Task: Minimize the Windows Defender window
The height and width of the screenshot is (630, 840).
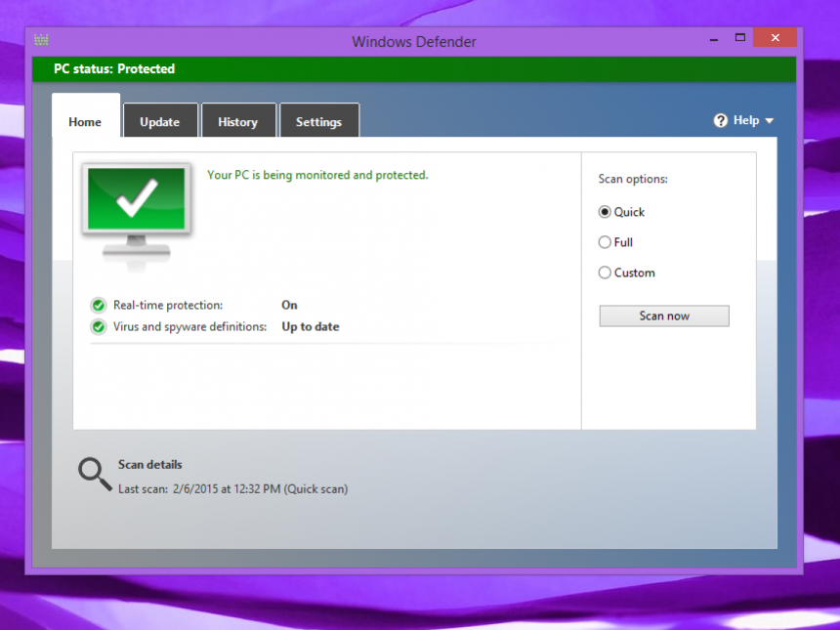Action: pos(714,38)
